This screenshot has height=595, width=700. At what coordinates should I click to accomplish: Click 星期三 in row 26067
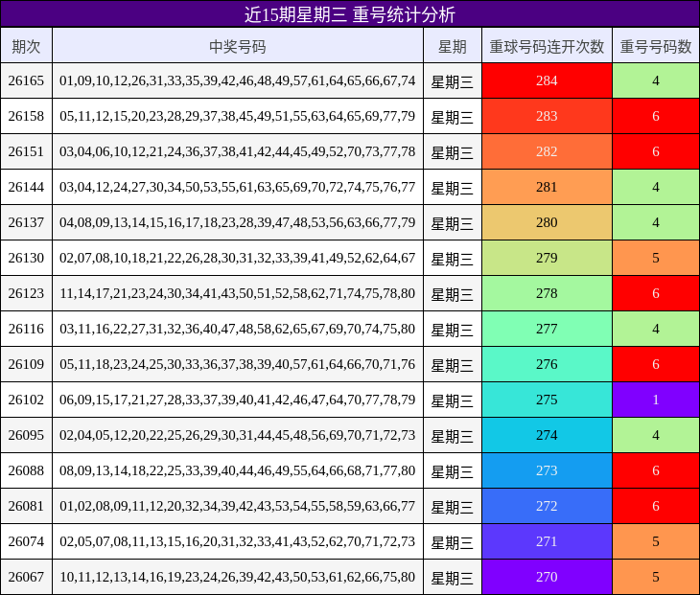coord(453,578)
